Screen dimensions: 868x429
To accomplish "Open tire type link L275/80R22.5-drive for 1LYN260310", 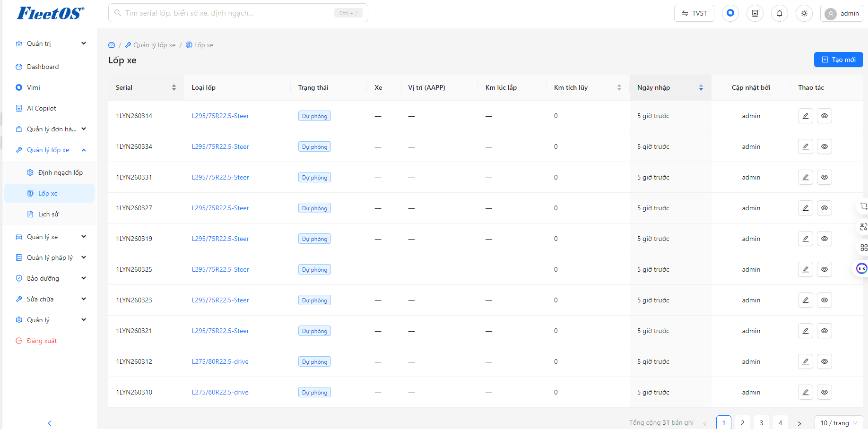I will pyautogui.click(x=220, y=392).
